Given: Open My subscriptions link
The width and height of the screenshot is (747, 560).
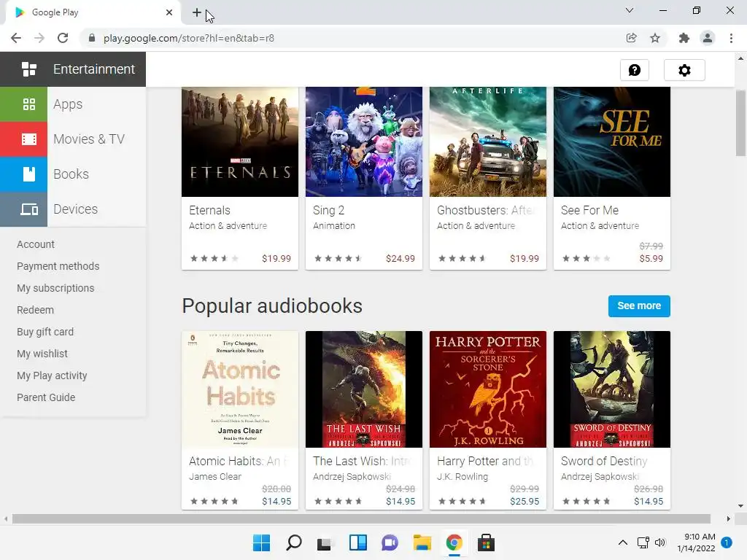Looking at the screenshot, I should pos(55,288).
